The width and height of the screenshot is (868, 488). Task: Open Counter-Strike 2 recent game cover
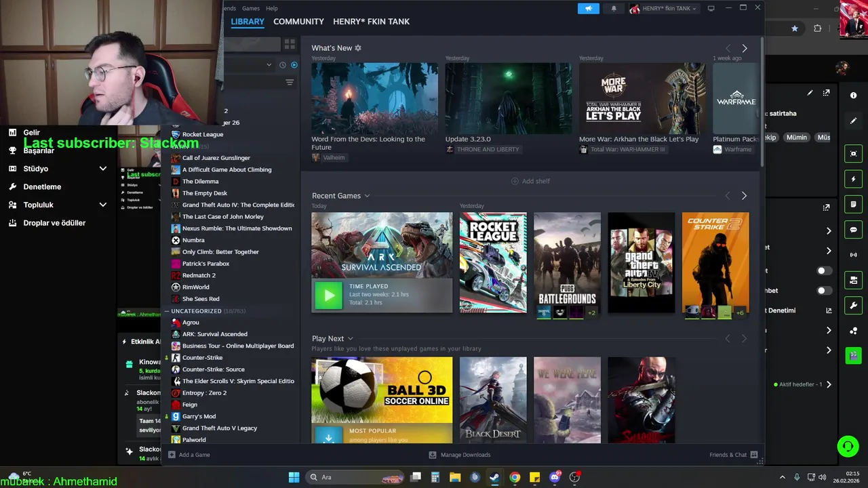[715, 263]
